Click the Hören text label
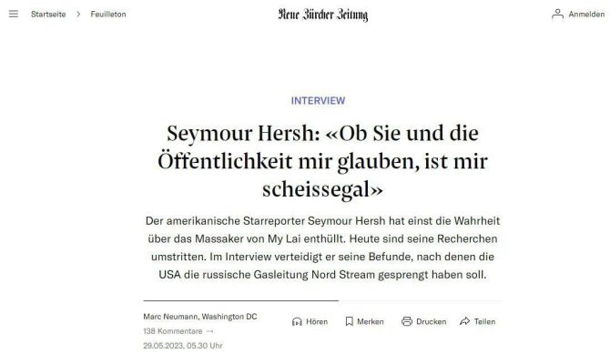The height and width of the screenshot is (364, 610). coord(317,321)
